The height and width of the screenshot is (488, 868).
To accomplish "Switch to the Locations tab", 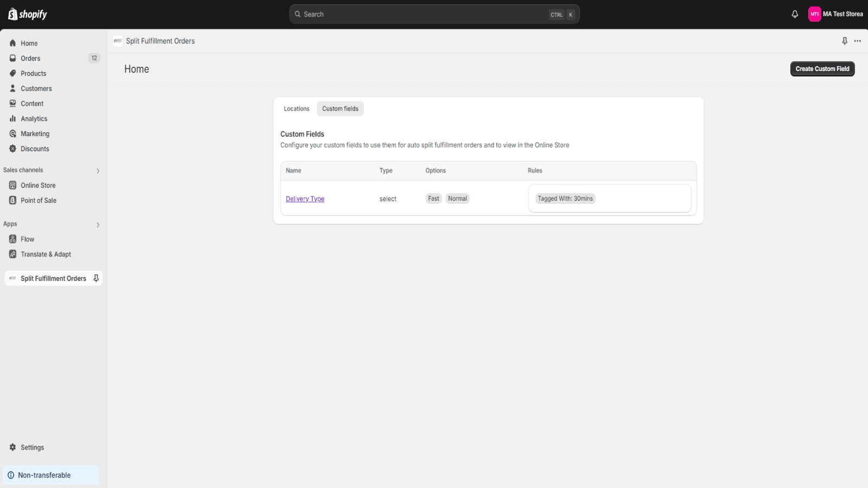I will 296,109.
